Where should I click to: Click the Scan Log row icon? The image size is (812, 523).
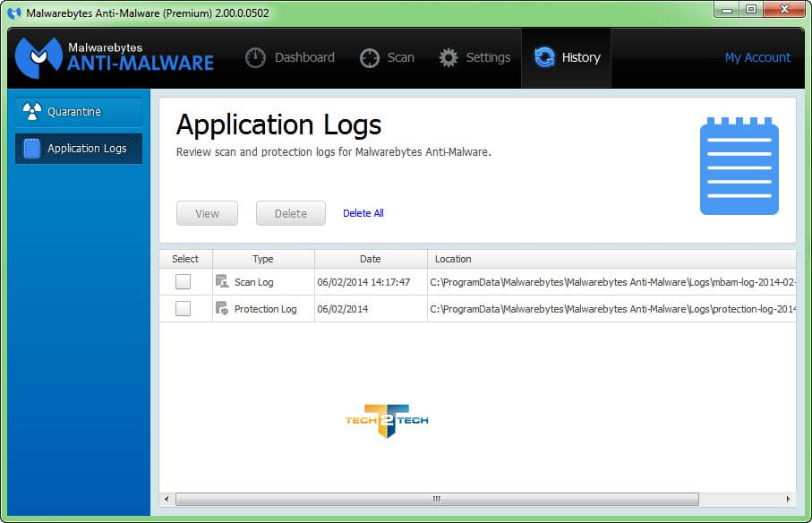(x=222, y=281)
